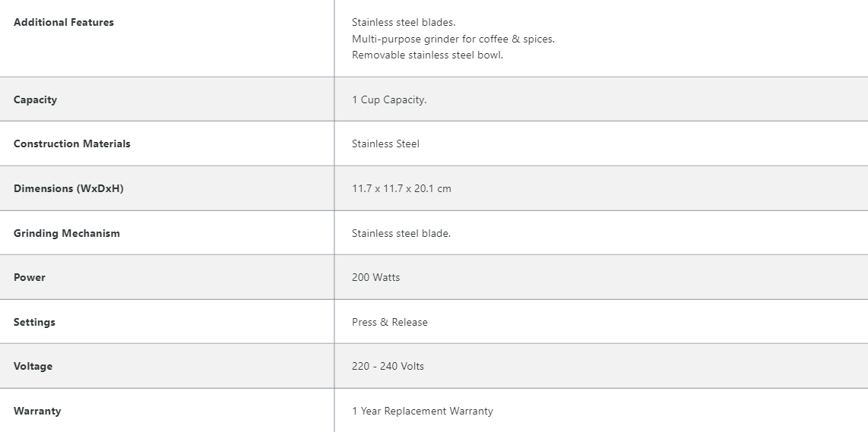868x432 pixels.
Task: Click the Grinding Mechanism label
Action: [x=67, y=233]
